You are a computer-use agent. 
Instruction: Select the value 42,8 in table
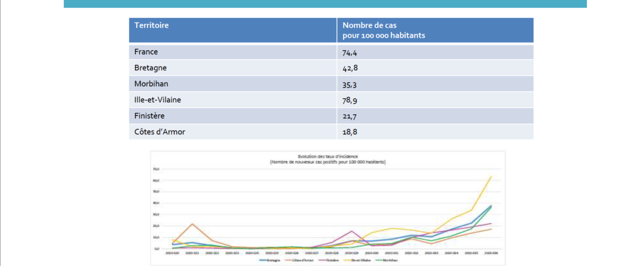[350, 69]
